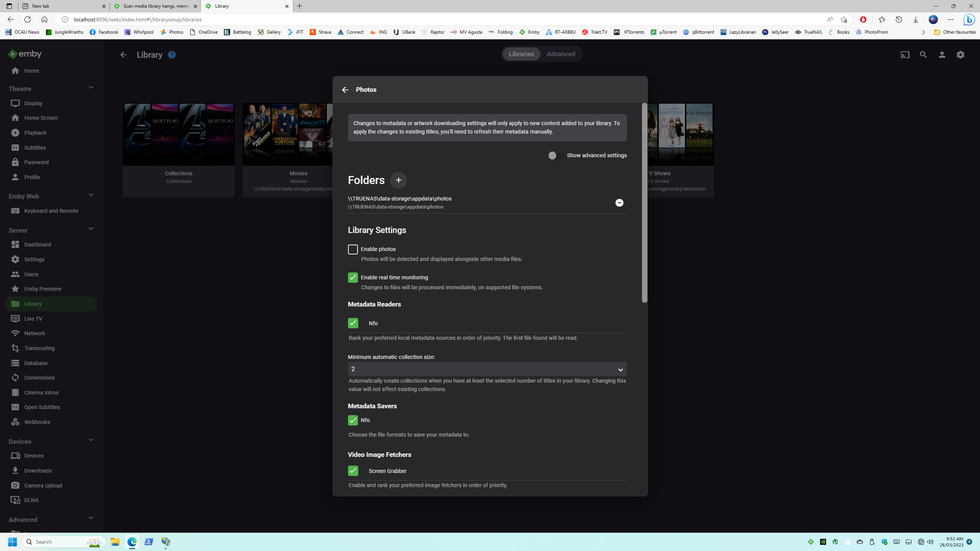Launch Microsoft Edge from the taskbar
980x551 pixels.
coord(132,541)
